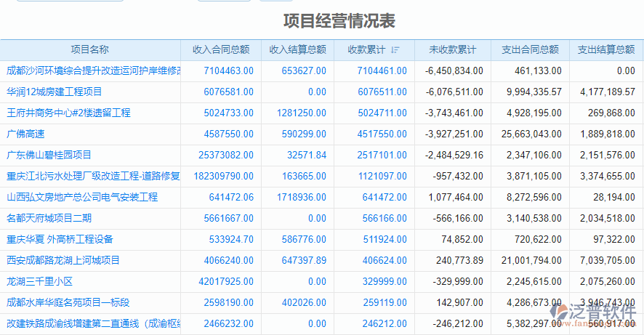
Task: Click income settlement amount 163665.00
Action: point(304,176)
